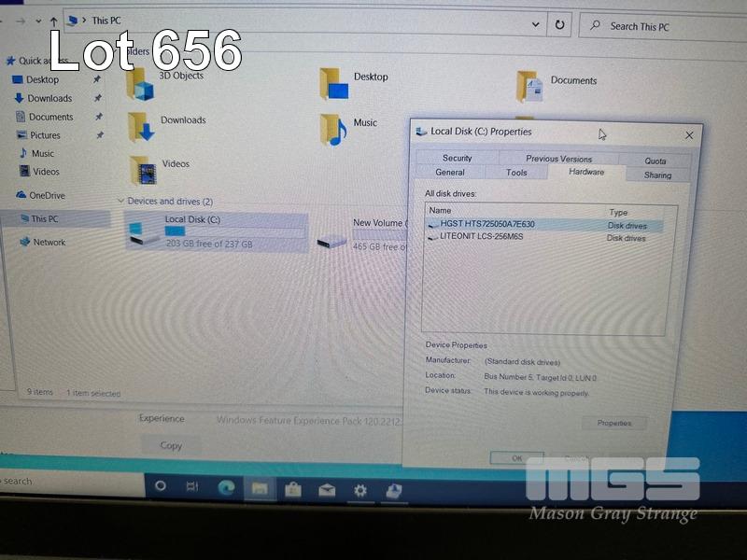Open the Sharing tab
Screen dimensions: 747x560
tap(657, 175)
